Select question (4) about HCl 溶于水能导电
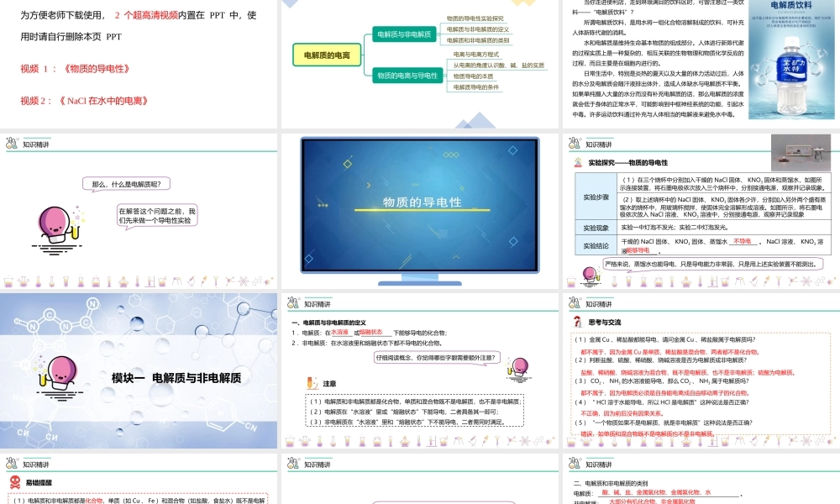Screen dimensions: 840x504 [662, 402]
